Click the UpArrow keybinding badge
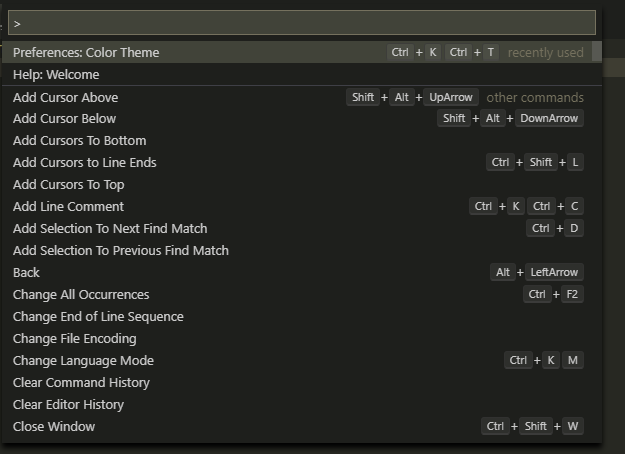 click(451, 97)
